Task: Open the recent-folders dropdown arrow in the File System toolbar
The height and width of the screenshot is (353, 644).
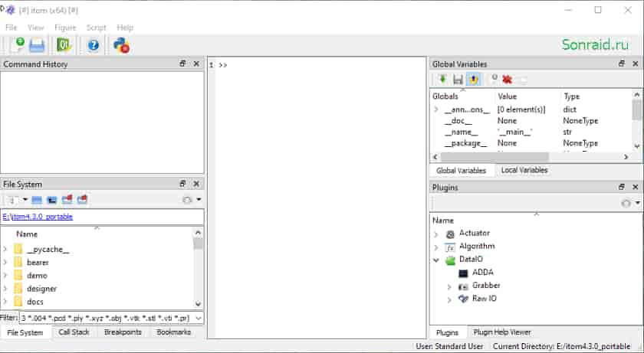Action: pyautogui.click(x=25, y=200)
